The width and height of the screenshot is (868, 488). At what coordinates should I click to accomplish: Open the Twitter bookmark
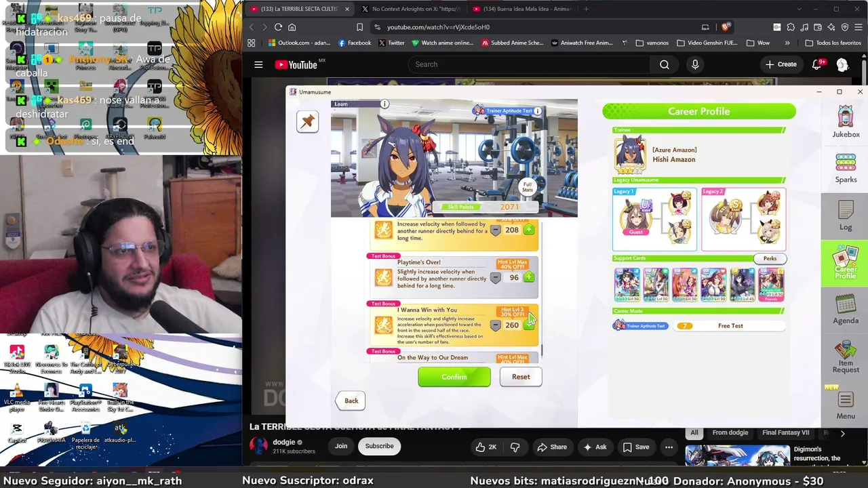point(391,43)
